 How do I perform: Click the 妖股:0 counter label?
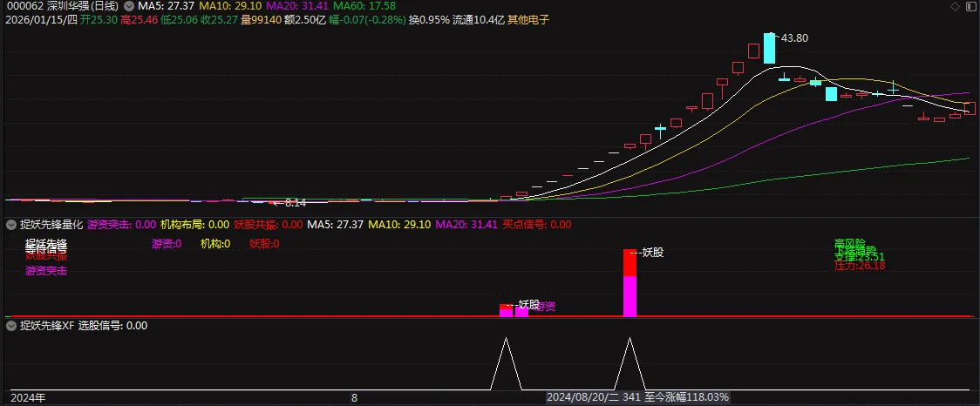coord(264,244)
